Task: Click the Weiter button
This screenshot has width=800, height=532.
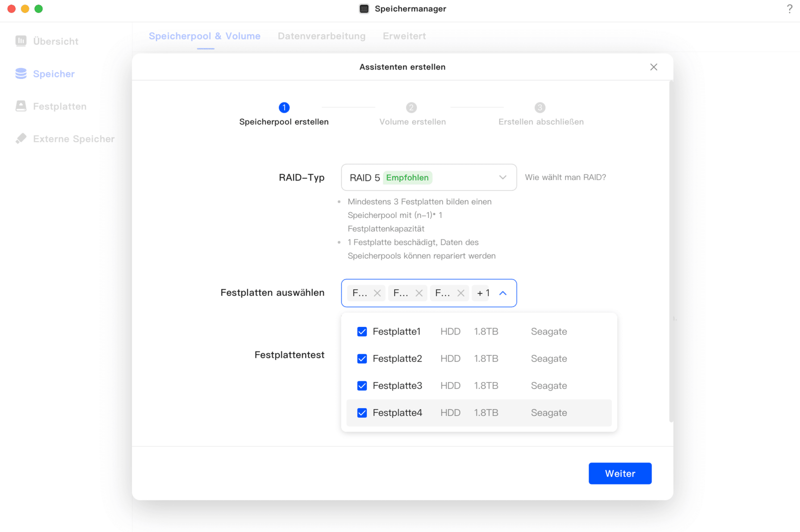Action: 620,473
